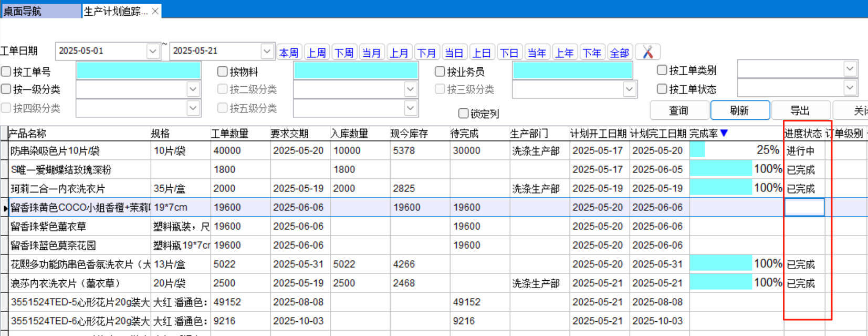Tick the 按物料 checkbox
The image size is (868, 336).
223,72
